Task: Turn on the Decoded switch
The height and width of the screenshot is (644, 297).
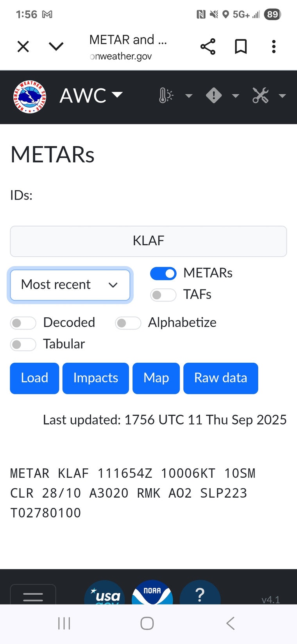Action: [23, 323]
